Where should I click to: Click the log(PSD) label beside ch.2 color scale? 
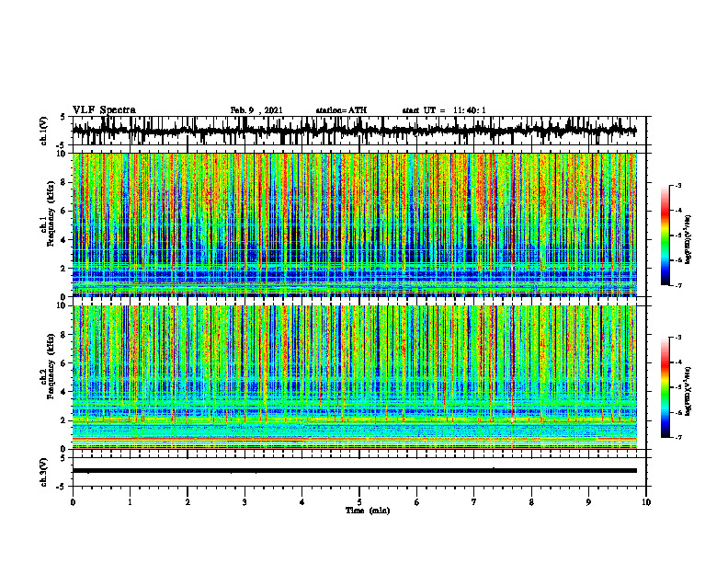point(688,392)
